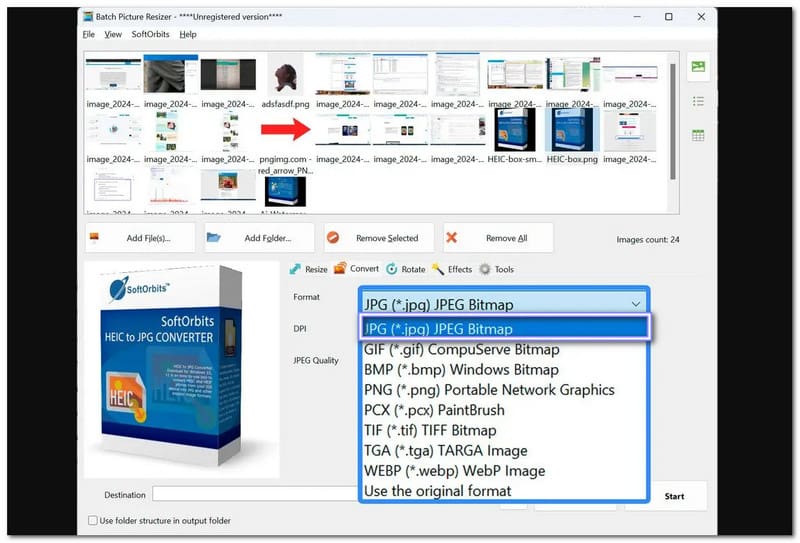Choose PNG Portable Network Graphics option
800x543 pixels.
504,390
